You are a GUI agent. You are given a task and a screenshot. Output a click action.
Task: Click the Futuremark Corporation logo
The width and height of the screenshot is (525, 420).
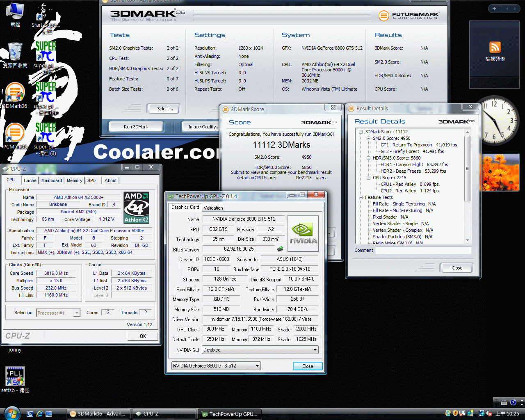pyautogui.click(x=409, y=16)
